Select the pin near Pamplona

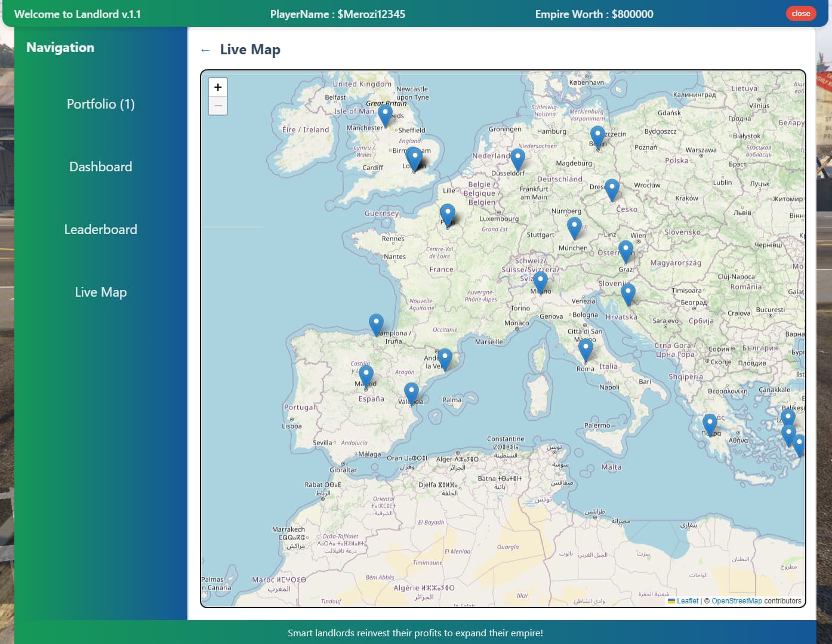376,325
